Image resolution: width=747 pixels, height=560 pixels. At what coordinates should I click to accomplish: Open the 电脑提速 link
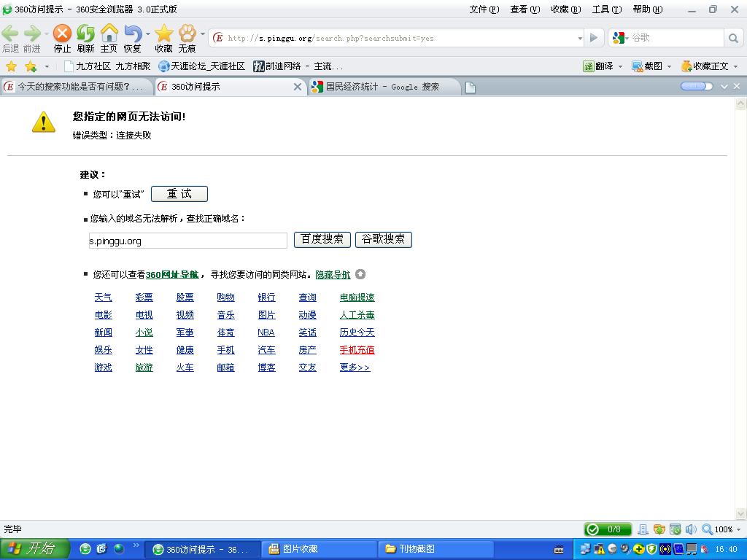(357, 297)
